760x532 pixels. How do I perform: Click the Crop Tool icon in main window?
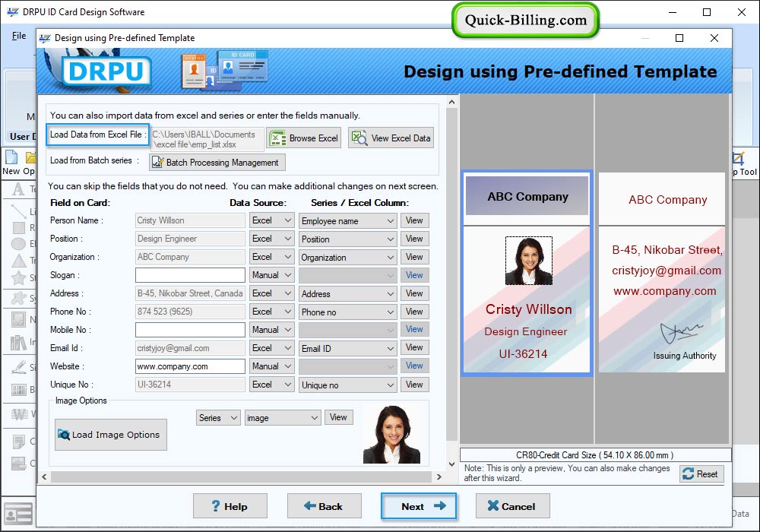point(739,158)
